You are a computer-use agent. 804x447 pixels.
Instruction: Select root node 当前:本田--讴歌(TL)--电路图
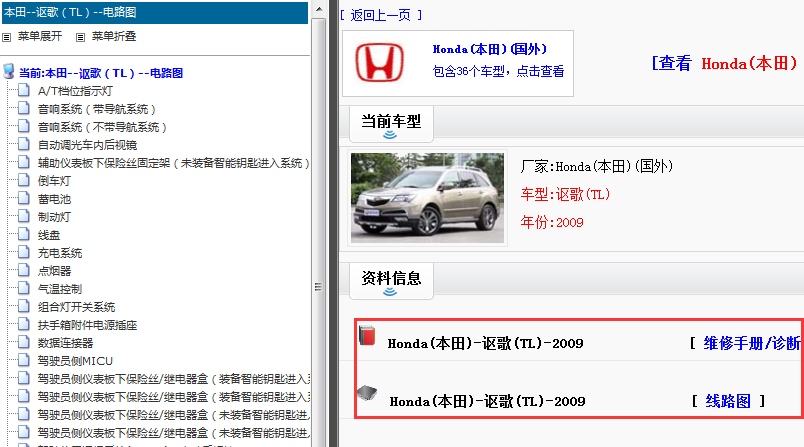pyautogui.click(x=101, y=73)
